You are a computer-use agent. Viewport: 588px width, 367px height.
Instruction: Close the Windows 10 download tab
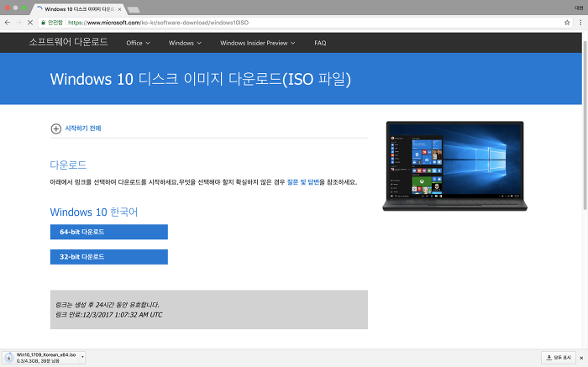point(119,9)
